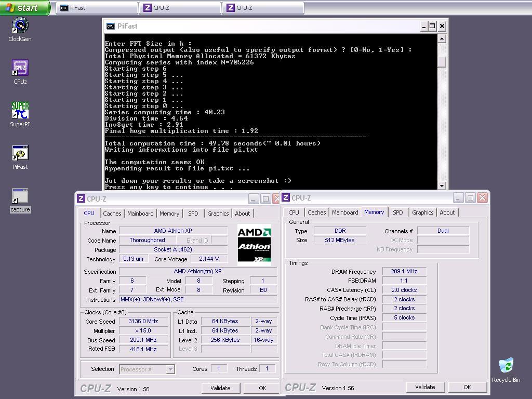Open Caches tab in left CPU-Z window
The height and width of the screenshot is (399, 532).
(x=112, y=214)
